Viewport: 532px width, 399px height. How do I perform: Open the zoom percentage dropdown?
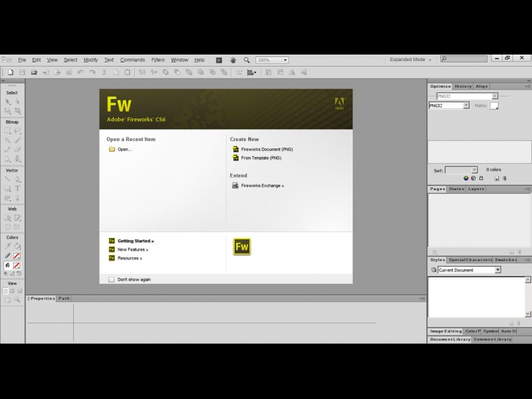(285, 60)
